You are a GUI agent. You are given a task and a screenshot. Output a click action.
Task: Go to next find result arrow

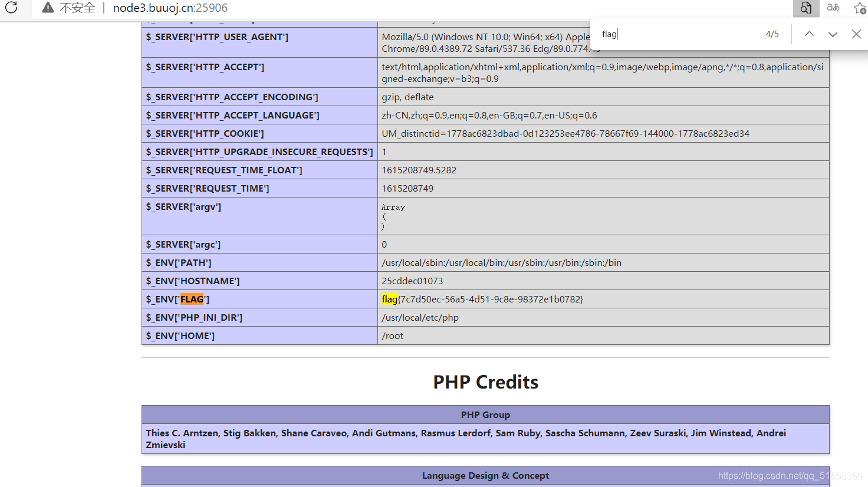point(833,34)
